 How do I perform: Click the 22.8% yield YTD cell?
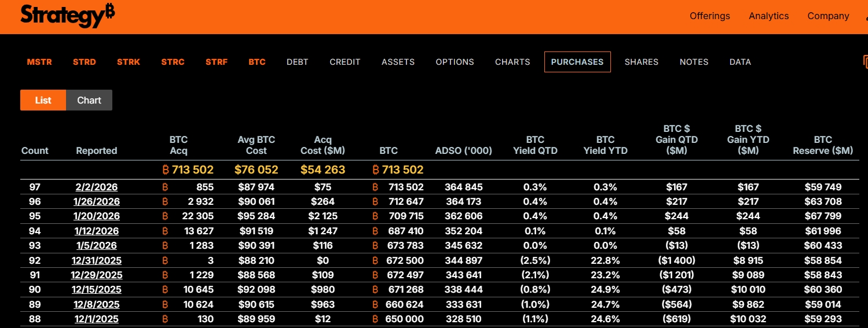tap(605, 260)
